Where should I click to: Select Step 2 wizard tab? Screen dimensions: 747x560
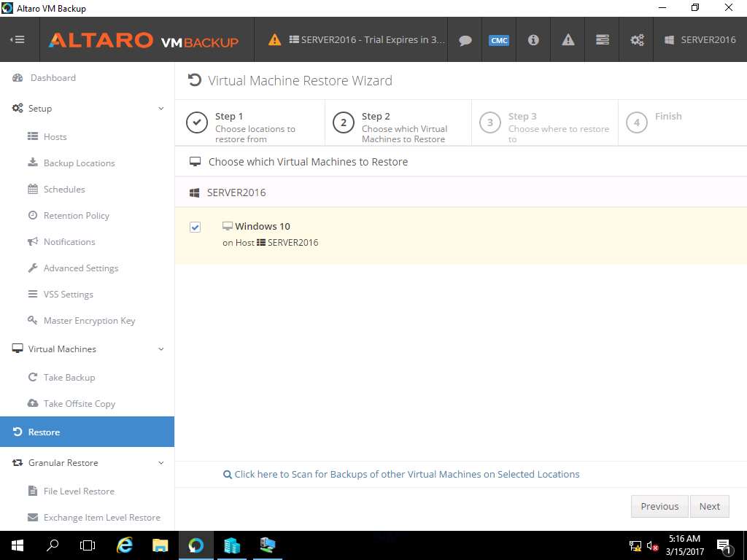click(398, 122)
